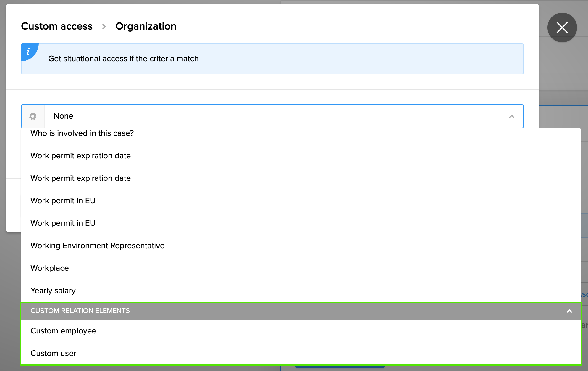Viewport: 588px width, 371px height.
Task: Select the second Work permit expiration date
Action: pyautogui.click(x=80, y=178)
